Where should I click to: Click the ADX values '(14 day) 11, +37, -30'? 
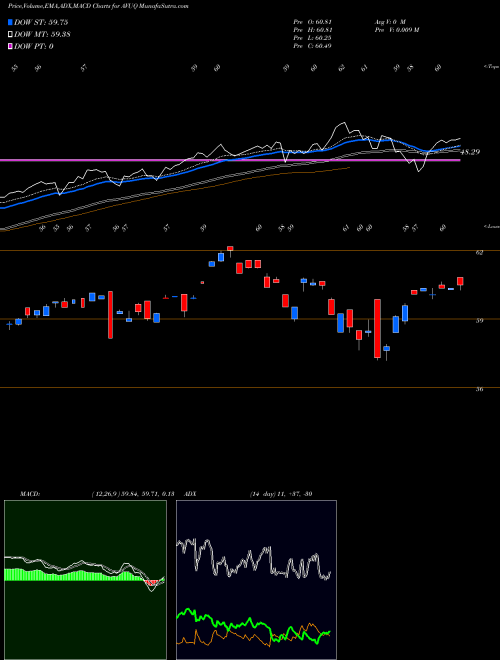pyautogui.click(x=281, y=494)
